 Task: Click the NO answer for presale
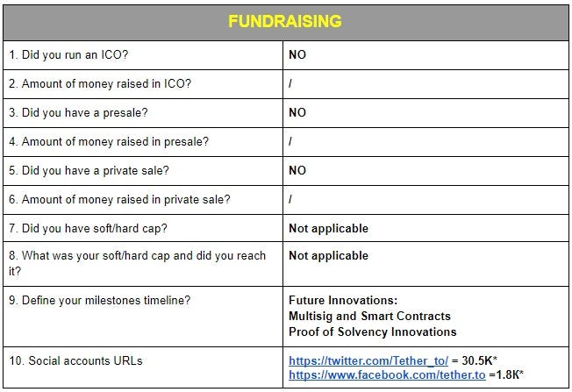[297, 112]
